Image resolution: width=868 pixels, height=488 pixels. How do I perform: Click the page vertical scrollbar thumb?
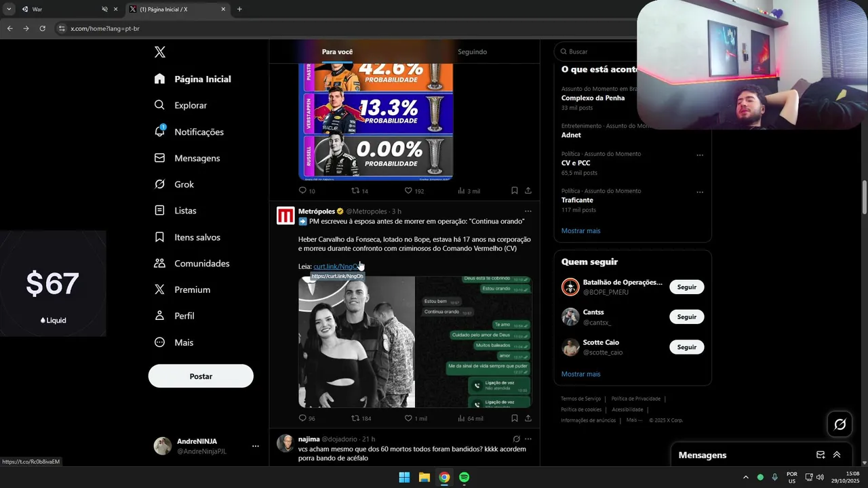[865, 197]
